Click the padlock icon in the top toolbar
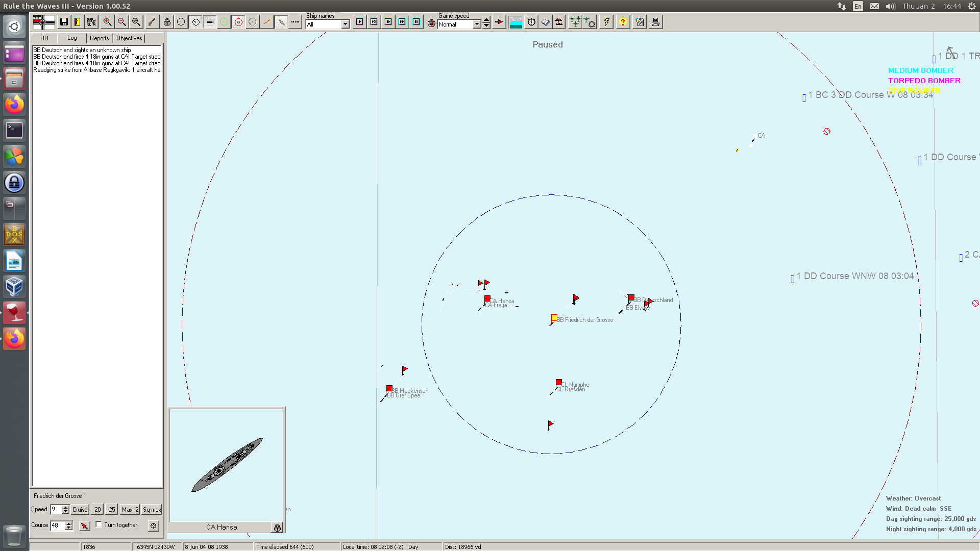The image size is (980, 551). coord(167,22)
